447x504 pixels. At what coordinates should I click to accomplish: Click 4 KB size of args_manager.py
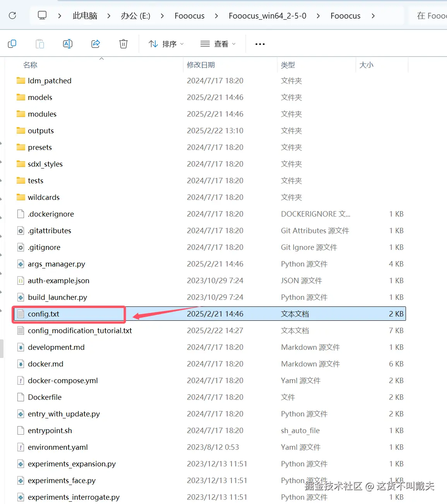tap(396, 264)
